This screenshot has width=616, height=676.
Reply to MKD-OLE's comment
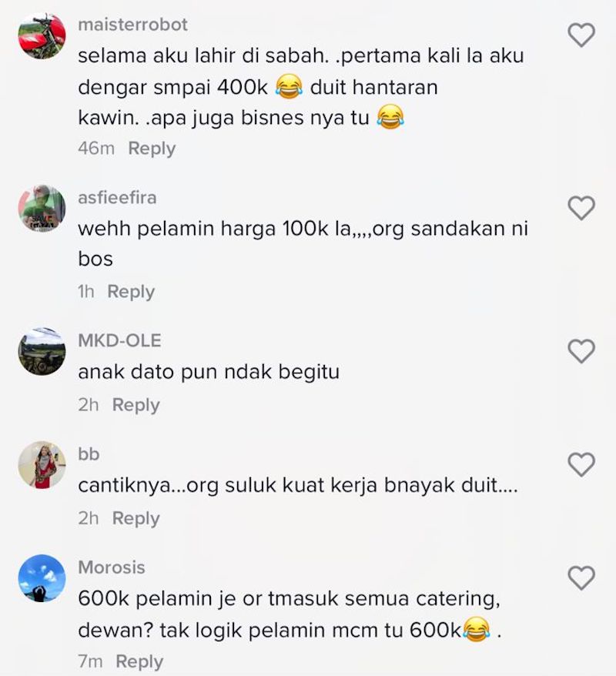click(x=136, y=405)
